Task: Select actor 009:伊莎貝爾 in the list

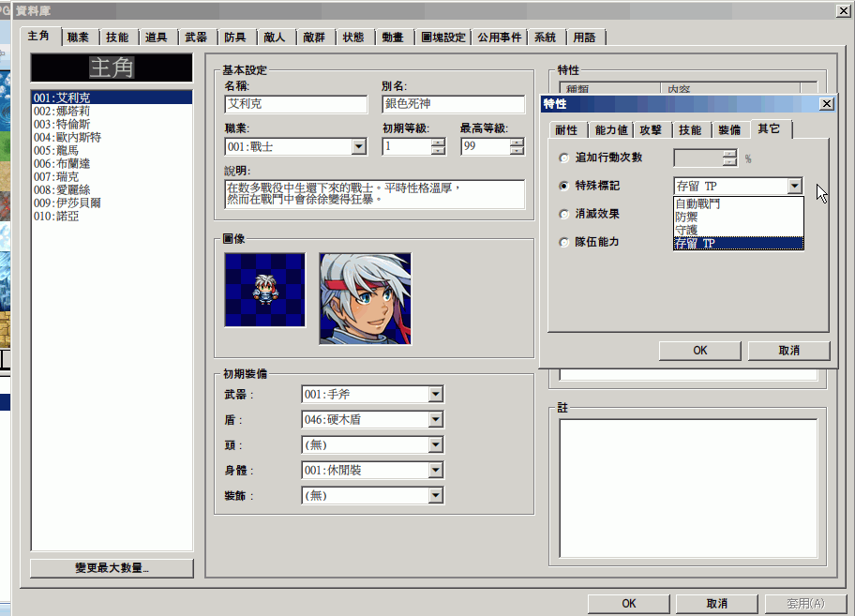Action: click(x=112, y=203)
